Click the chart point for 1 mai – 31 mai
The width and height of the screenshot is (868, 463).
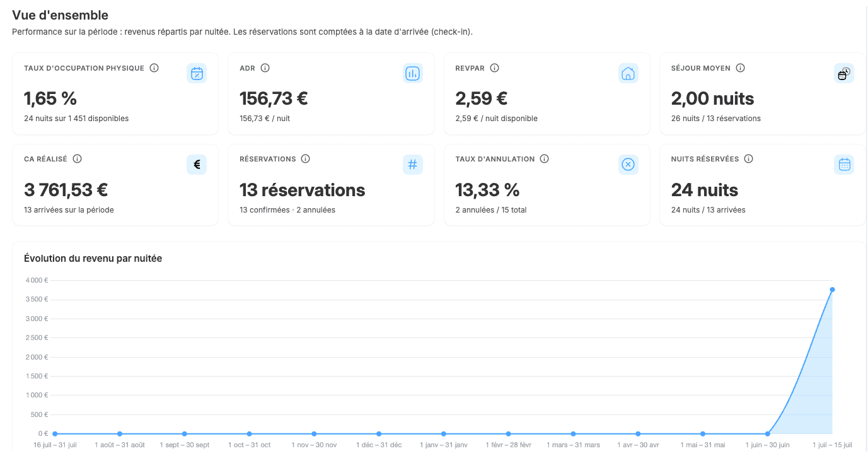(703, 434)
